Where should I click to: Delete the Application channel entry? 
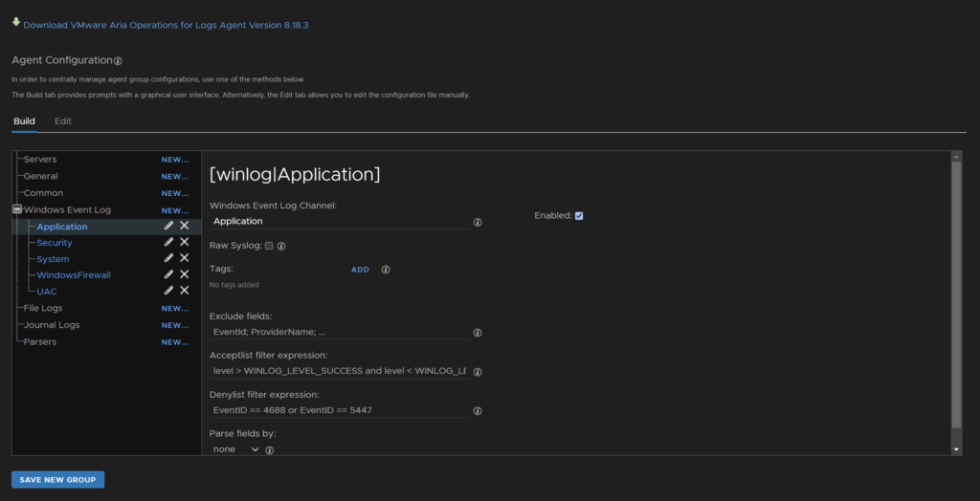click(185, 226)
